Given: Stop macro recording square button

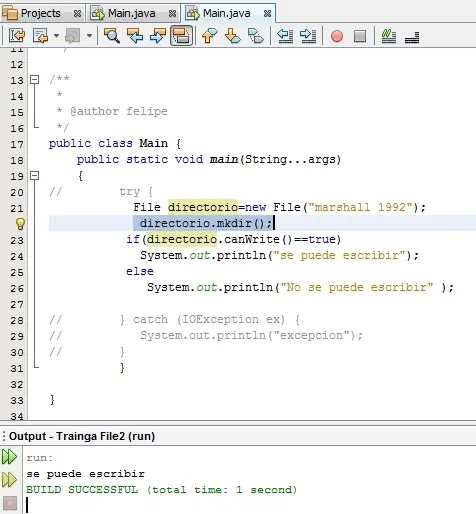Looking at the screenshot, I should pyautogui.click(x=360, y=36).
